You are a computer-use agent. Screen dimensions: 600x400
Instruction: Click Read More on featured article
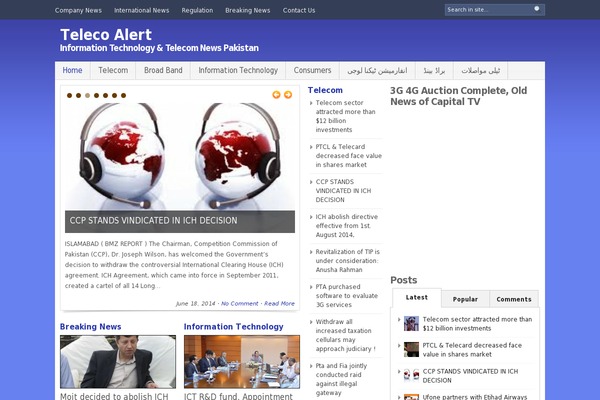[279, 304]
